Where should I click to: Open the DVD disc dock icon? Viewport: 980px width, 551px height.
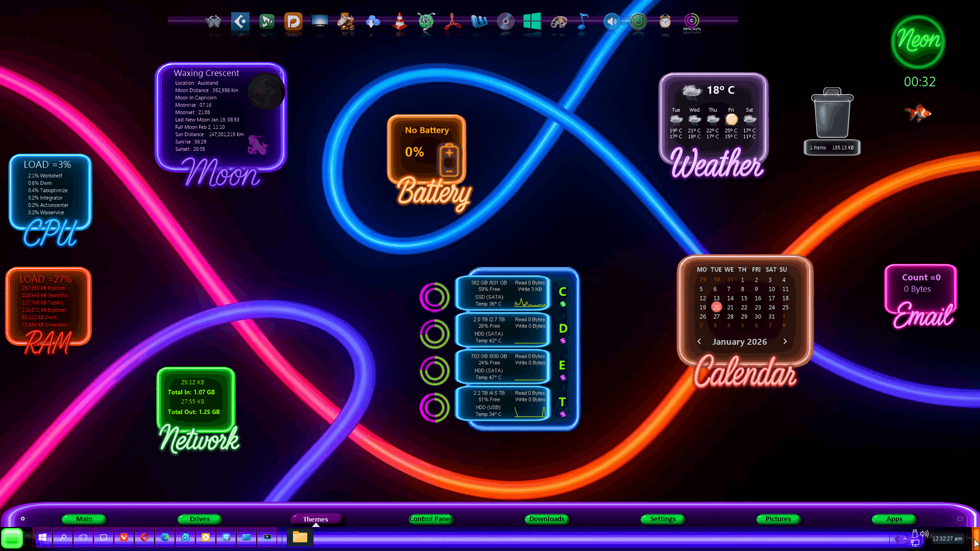pos(505,21)
